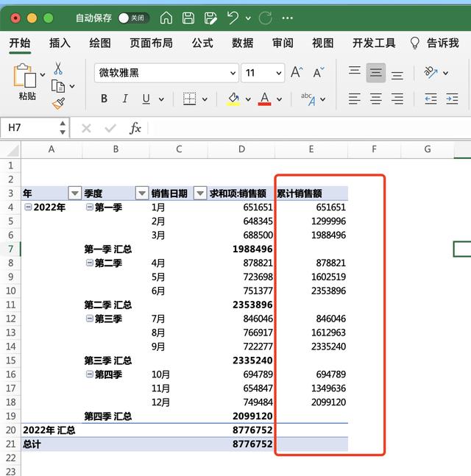Click the Save icon

coord(188,18)
